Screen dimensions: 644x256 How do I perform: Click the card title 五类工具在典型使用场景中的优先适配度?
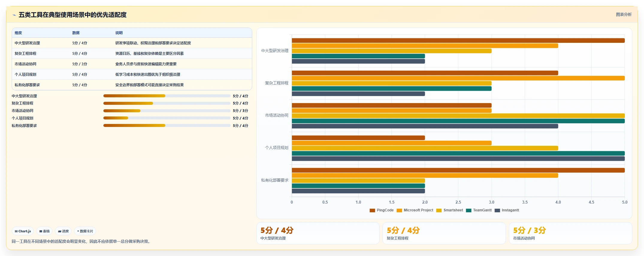click(x=72, y=15)
